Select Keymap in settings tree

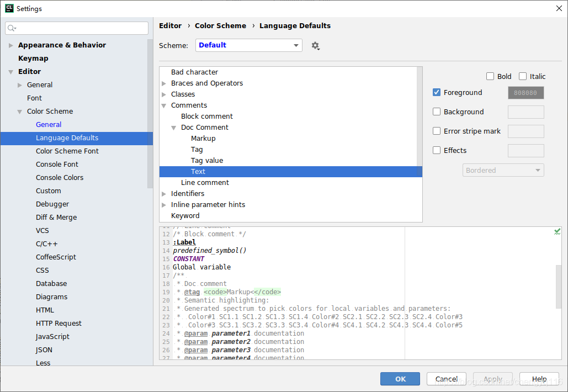pyautogui.click(x=33, y=59)
